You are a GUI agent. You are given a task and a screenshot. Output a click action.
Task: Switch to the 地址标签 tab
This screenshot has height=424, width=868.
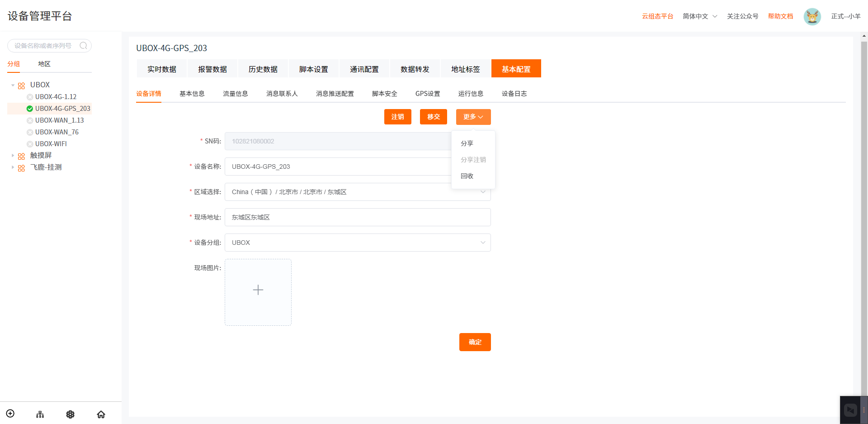point(466,69)
